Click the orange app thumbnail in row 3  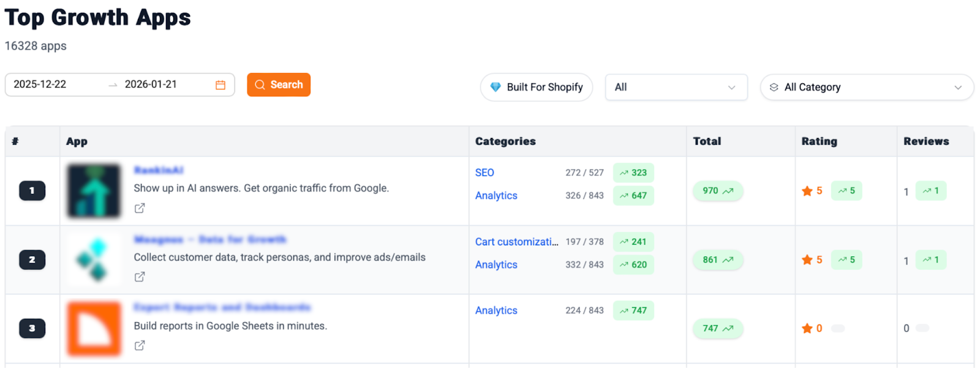click(x=94, y=328)
